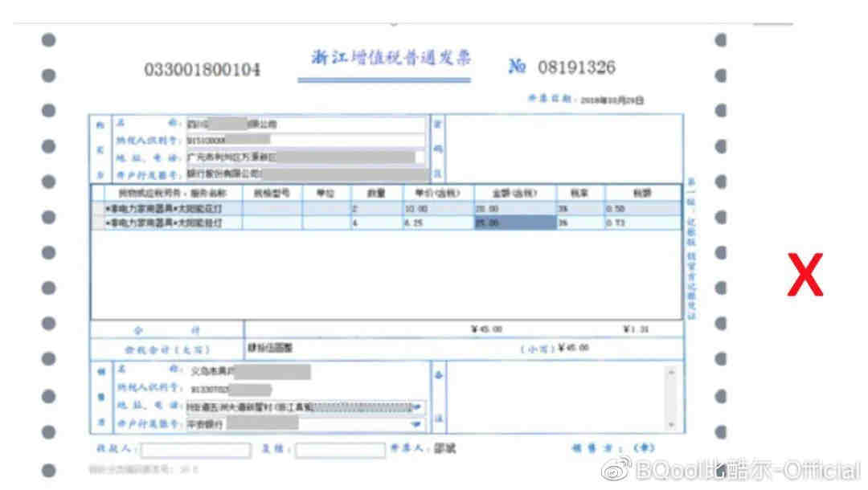
Task: Click the unit price cell showing 6.25
Action: pos(437,223)
